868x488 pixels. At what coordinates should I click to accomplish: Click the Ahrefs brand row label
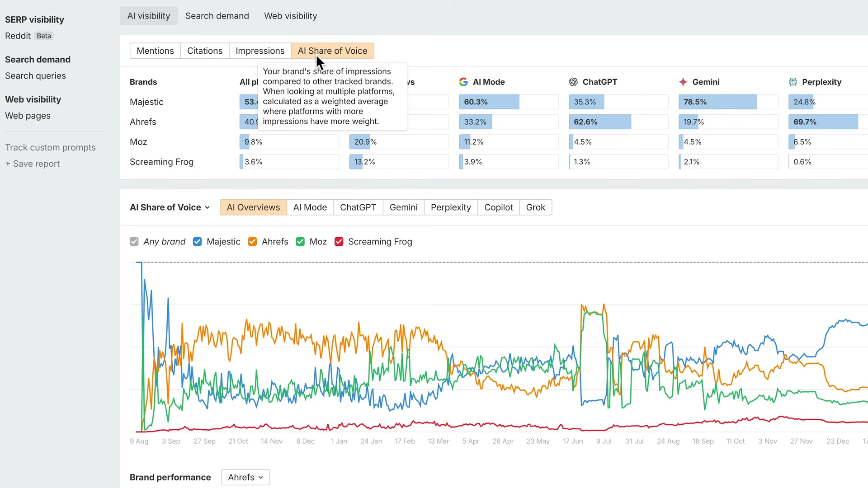pos(143,122)
